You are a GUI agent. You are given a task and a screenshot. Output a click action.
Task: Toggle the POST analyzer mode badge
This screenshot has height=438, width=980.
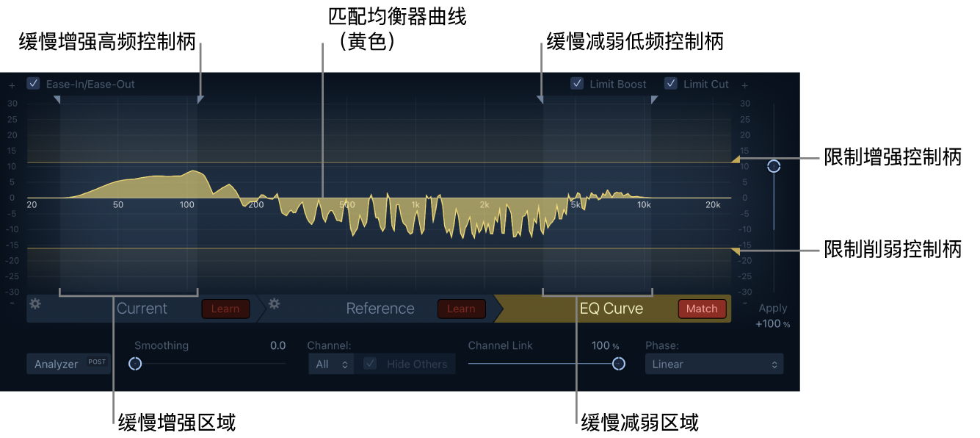(97, 362)
